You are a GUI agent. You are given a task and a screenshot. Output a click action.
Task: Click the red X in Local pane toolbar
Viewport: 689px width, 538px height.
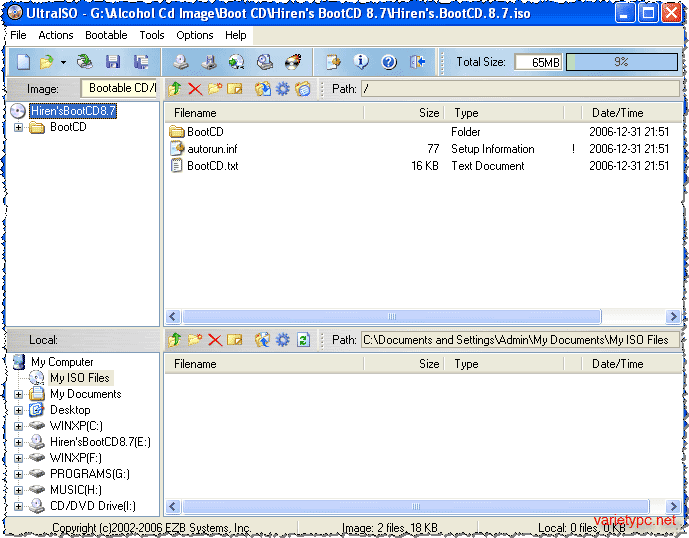(x=215, y=340)
